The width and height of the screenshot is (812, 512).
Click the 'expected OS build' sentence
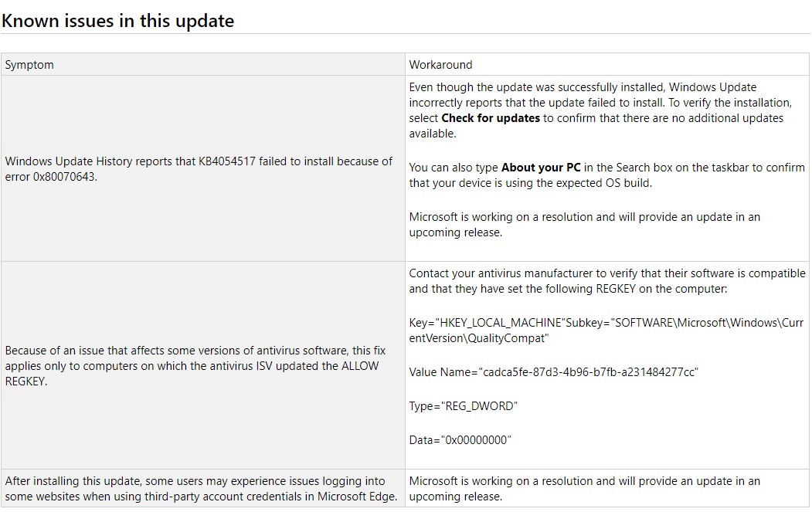point(607,175)
